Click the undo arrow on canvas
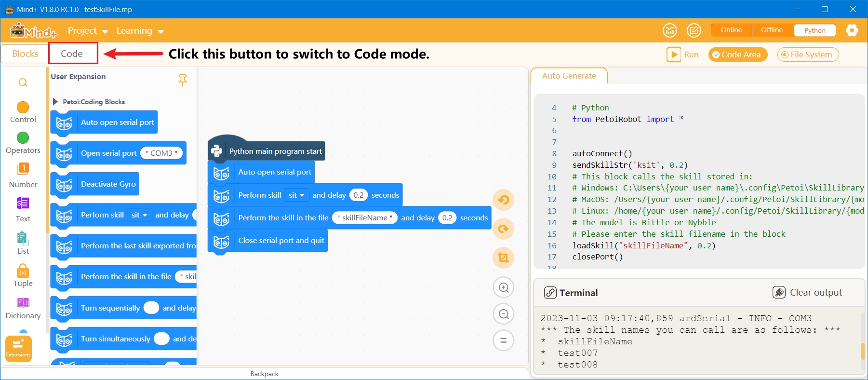Viewport: 868px width, 380px height. [504, 200]
